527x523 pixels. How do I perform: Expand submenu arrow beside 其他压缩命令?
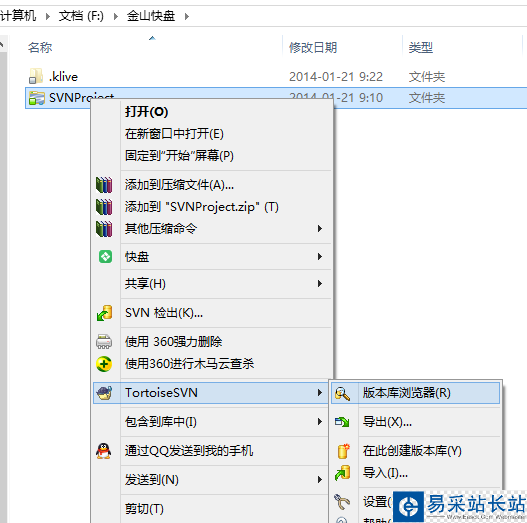click(320, 229)
